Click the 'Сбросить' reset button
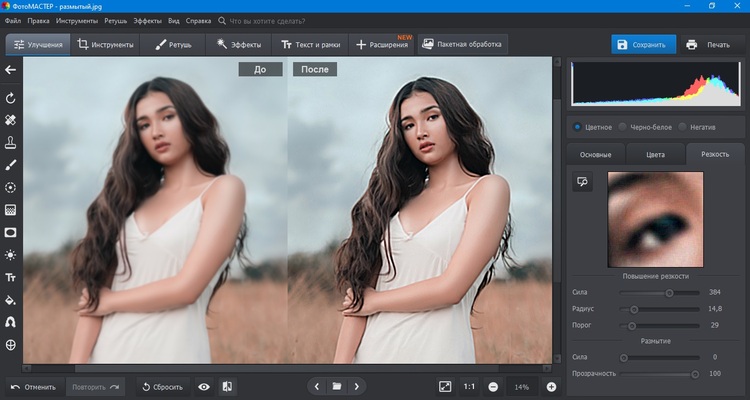The image size is (750, 400). [159, 386]
